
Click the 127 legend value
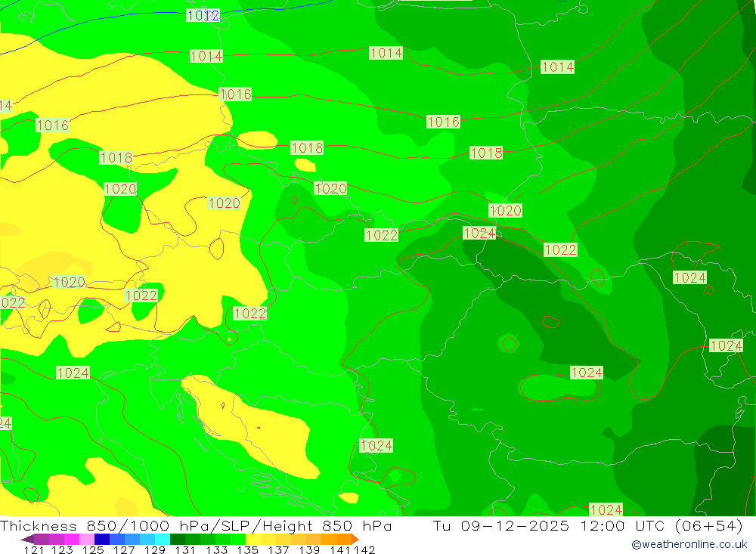[x=124, y=549]
